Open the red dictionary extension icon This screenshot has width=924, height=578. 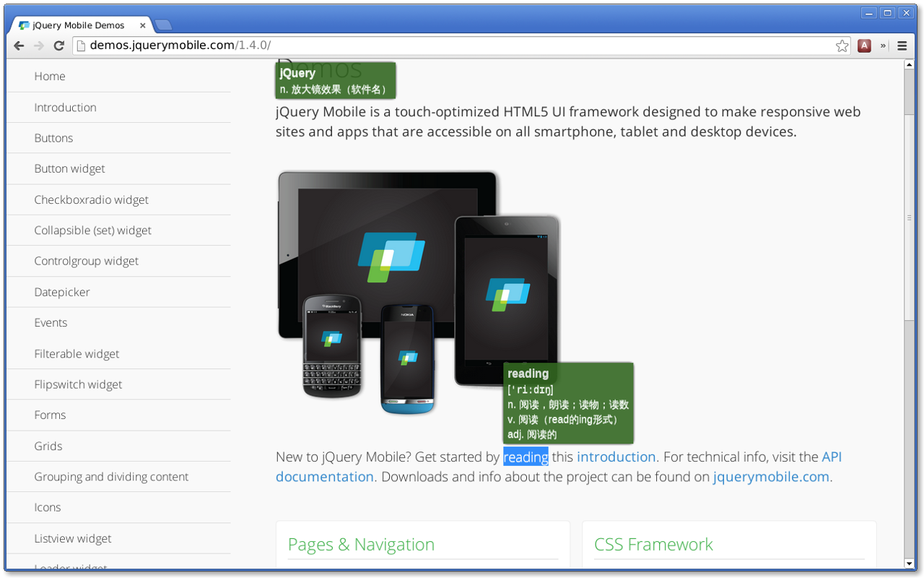coord(864,46)
